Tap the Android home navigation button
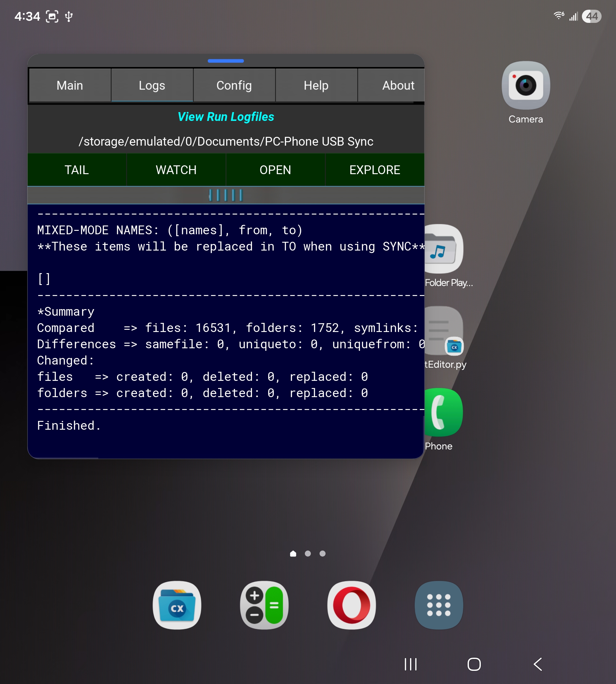616x684 pixels. click(x=474, y=664)
